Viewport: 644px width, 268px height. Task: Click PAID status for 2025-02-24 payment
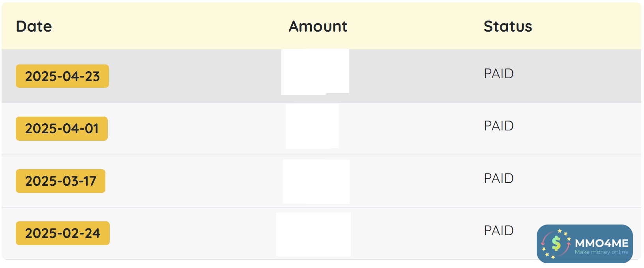coord(499,230)
